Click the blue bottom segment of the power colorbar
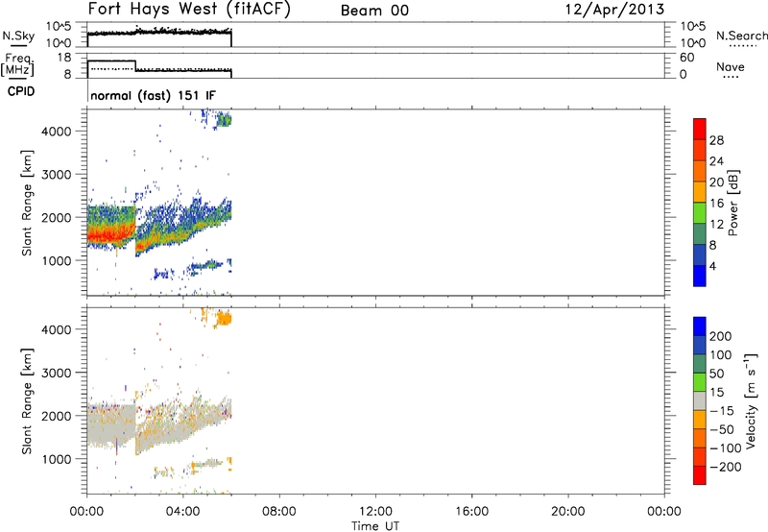The height and width of the screenshot is (532, 768). [x=700, y=276]
